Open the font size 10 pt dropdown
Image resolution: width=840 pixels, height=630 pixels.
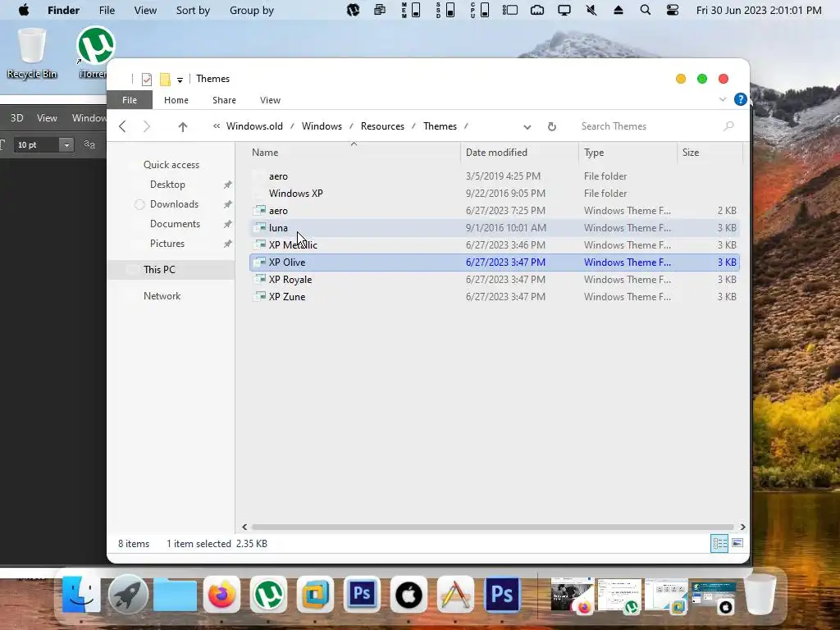click(66, 145)
